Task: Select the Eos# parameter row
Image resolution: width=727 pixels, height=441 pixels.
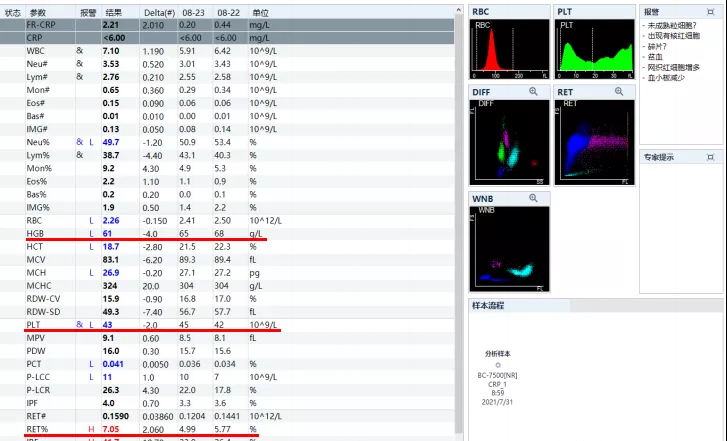Action: (227, 103)
